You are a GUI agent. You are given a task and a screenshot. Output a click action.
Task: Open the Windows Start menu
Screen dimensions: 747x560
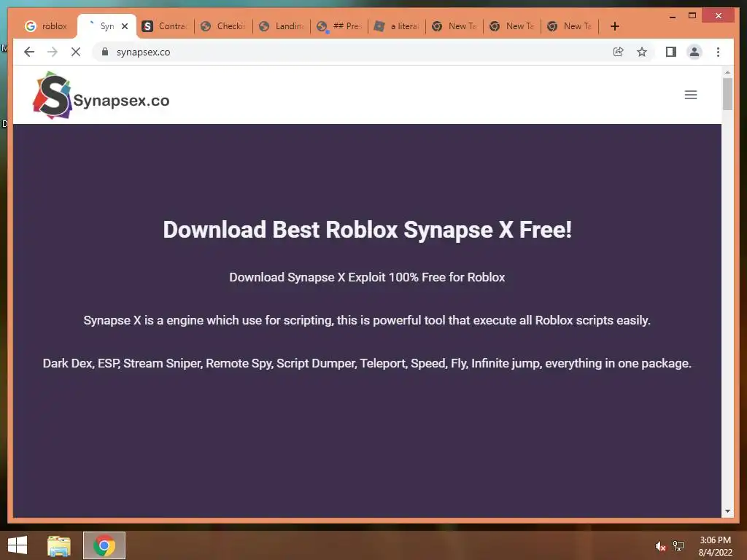pyautogui.click(x=18, y=545)
